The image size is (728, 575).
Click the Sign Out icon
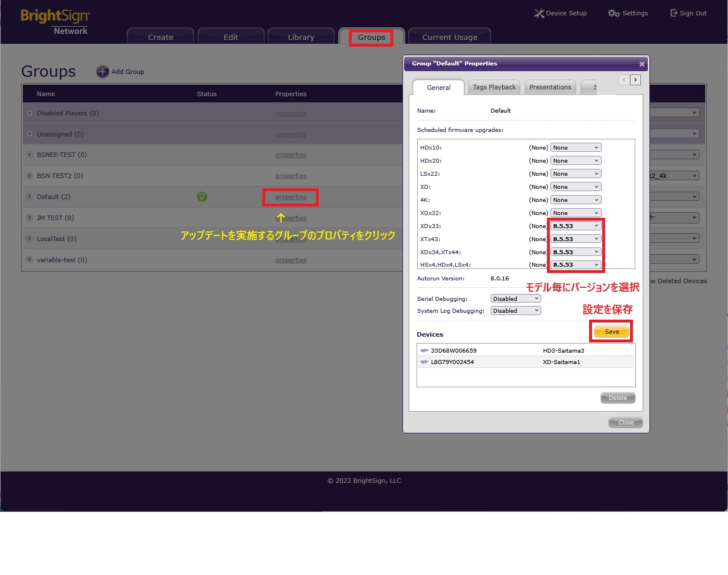(x=674, y=13)
